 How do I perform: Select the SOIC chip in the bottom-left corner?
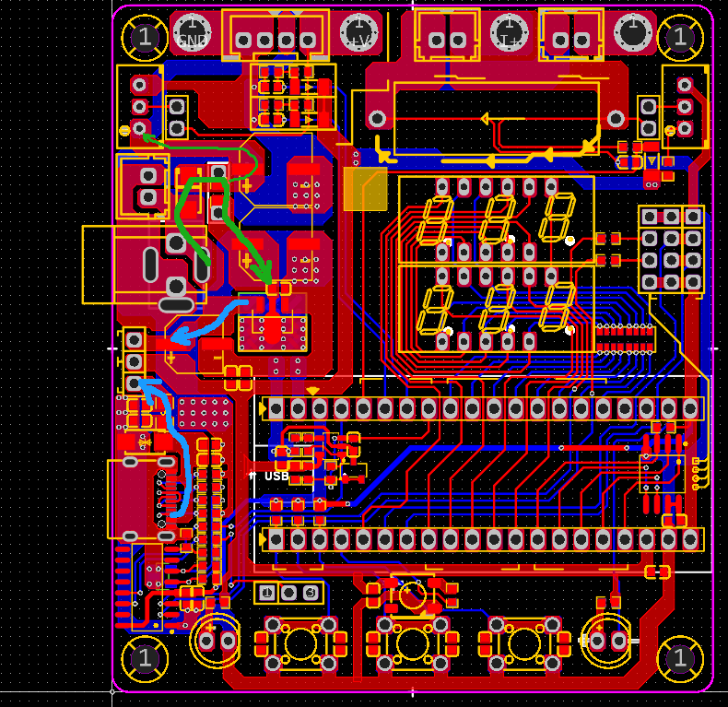[147, 587]
